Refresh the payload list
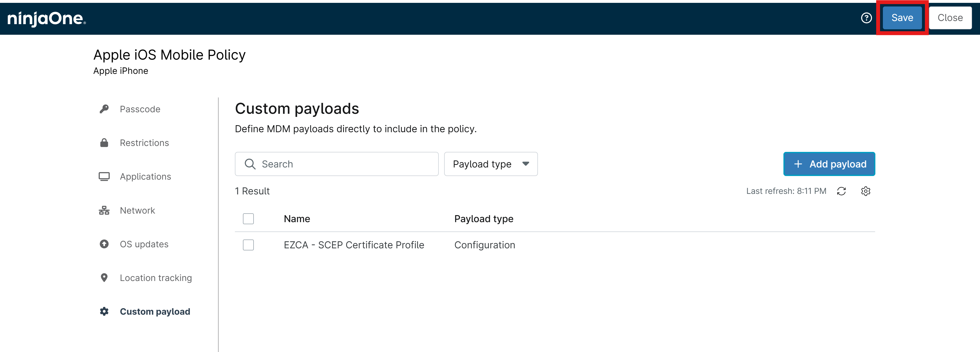The width and height of the screenshot is (980, 352). coord(841,191)
